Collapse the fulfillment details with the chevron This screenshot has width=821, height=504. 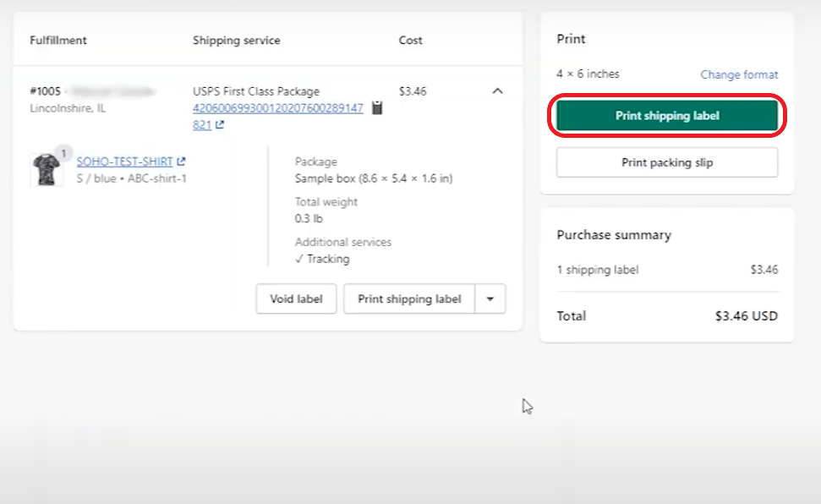pyautogui.click(x=498, y=90)
